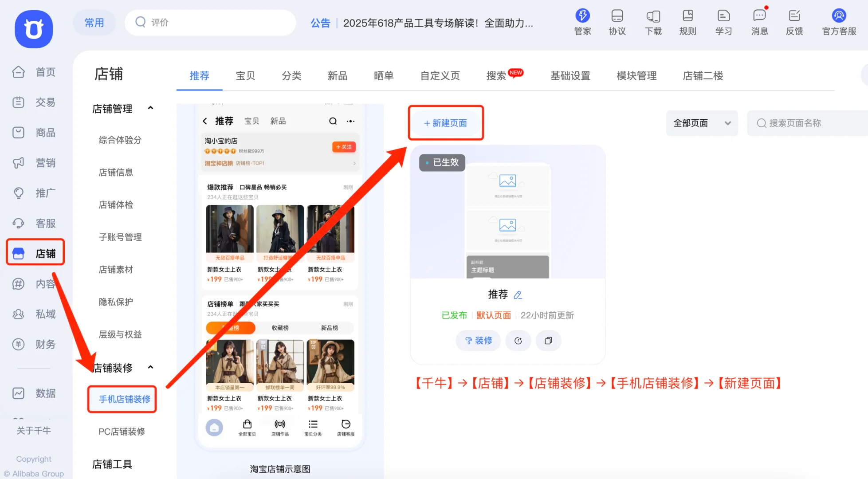Image resolution: width=868 pixels, height=479 pixels.
Task: Open the 全部页面 dropdown
Action: pyautogui.click(x=702, y=123)
